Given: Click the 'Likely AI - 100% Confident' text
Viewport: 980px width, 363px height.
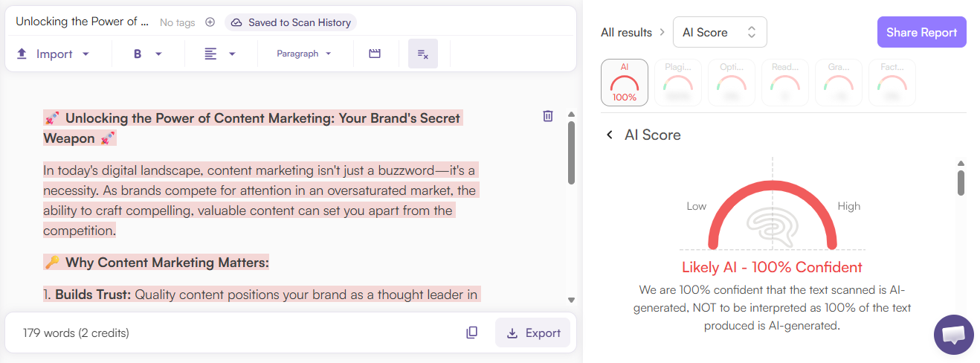Looking at the screenshot, I should (772, 267).
